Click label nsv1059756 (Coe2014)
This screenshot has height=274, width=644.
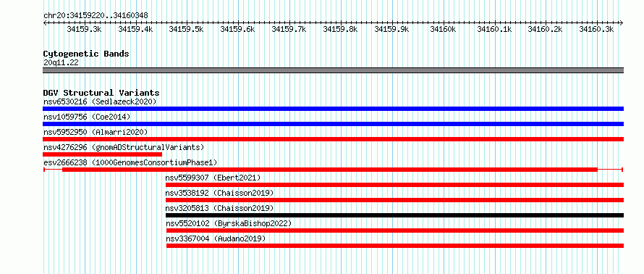(x=87, y=117)
